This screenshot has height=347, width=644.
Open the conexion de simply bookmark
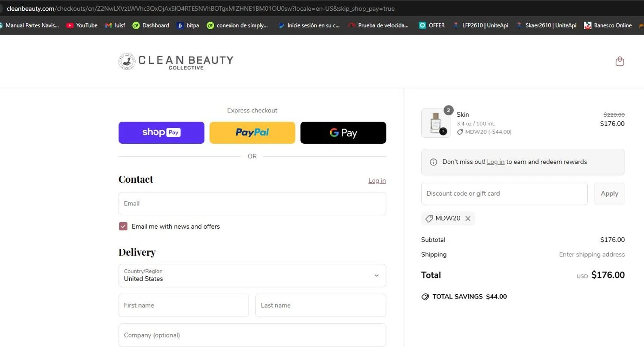(x=237, y=25)
